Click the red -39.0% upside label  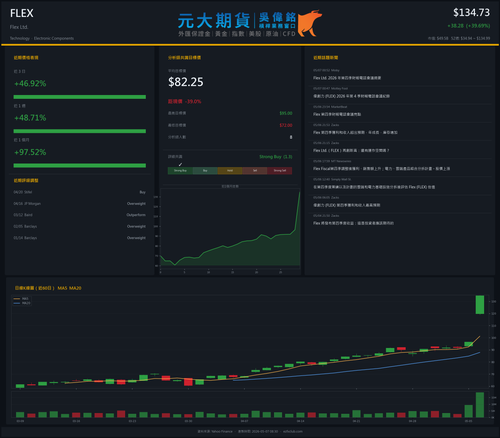click(185, 101)
